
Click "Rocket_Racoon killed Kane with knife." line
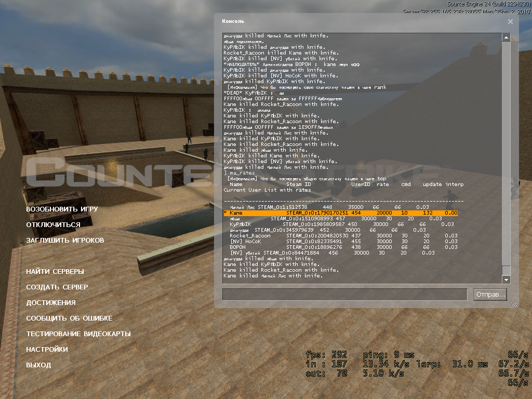(x=281, y=53)
